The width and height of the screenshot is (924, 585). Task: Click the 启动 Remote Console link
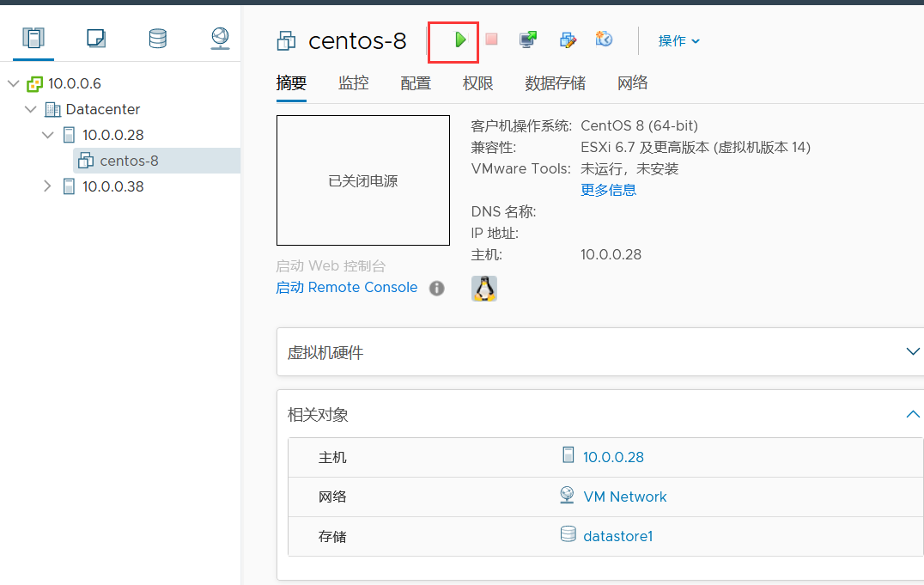[347, 287]
